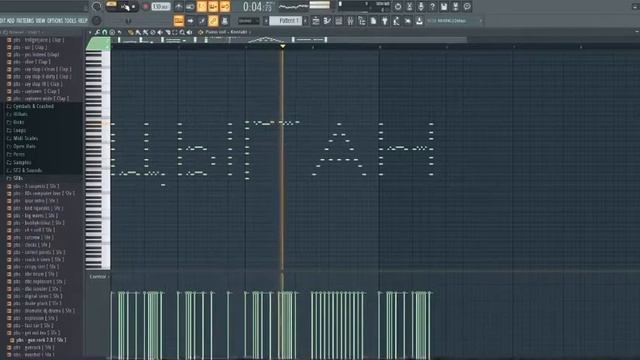The image size is (640, 360).
Task: Open the Channel rack window icon
Action: tap(338, 21)
